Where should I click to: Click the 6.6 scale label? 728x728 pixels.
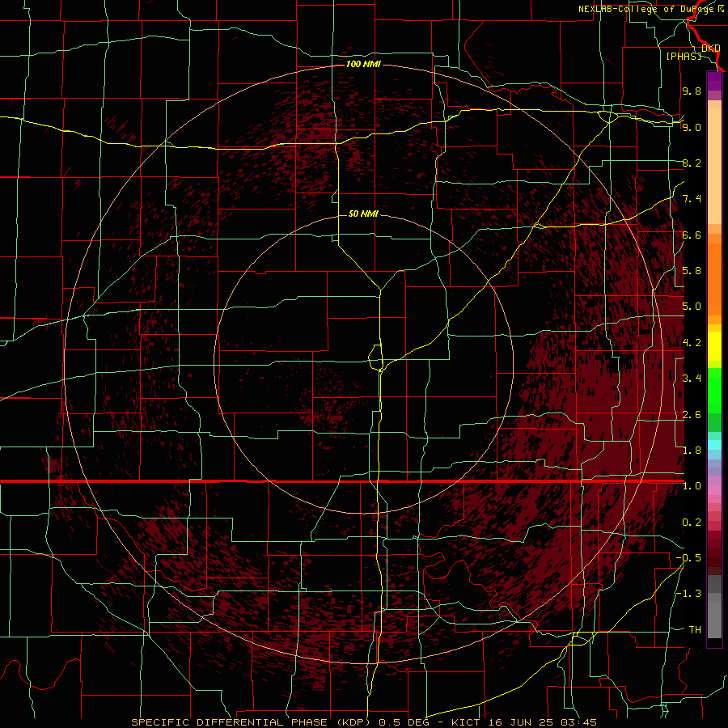pyautogui.click(x=692, y=235)
